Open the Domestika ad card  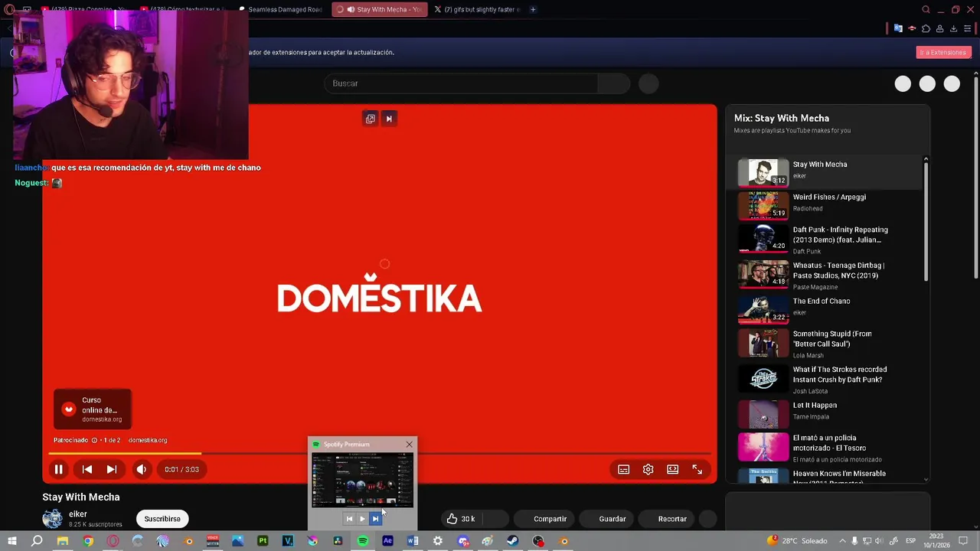tap(93, 409)
